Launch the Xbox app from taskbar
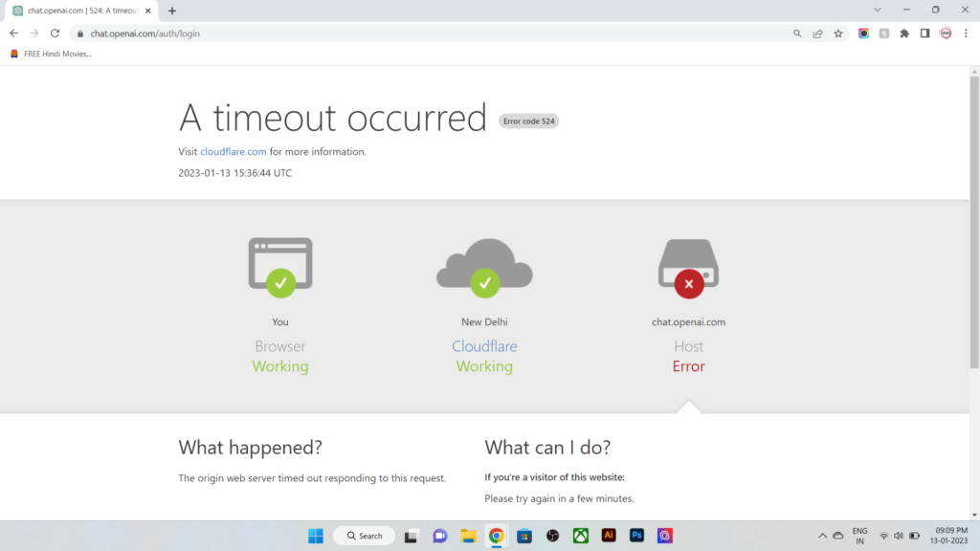Viewport: 980px width, 551px height. (581, 536)
